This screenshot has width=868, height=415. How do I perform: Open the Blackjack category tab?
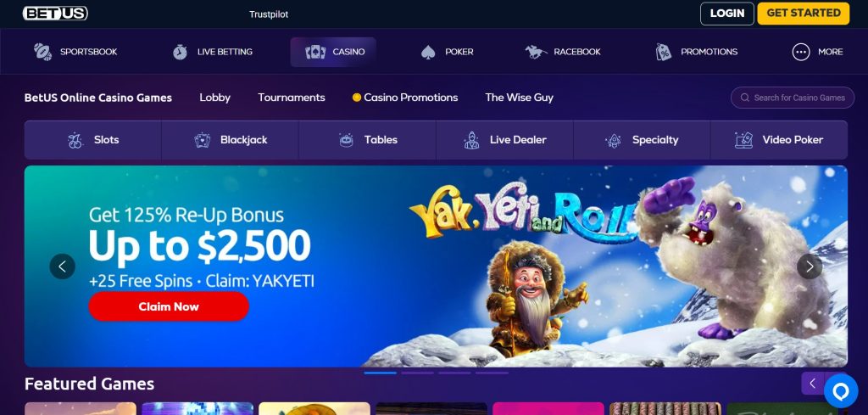tap(230, 140)
